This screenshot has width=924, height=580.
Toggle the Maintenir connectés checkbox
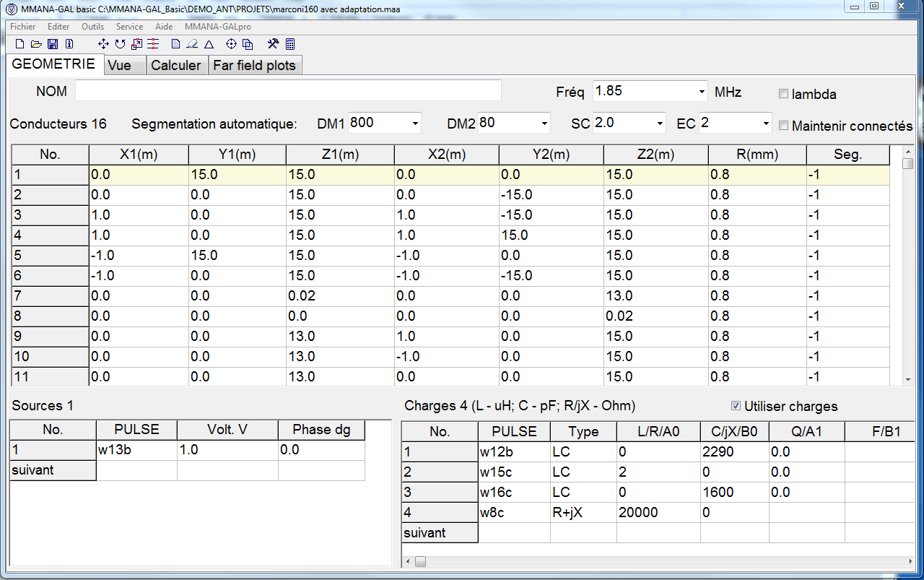784,126
